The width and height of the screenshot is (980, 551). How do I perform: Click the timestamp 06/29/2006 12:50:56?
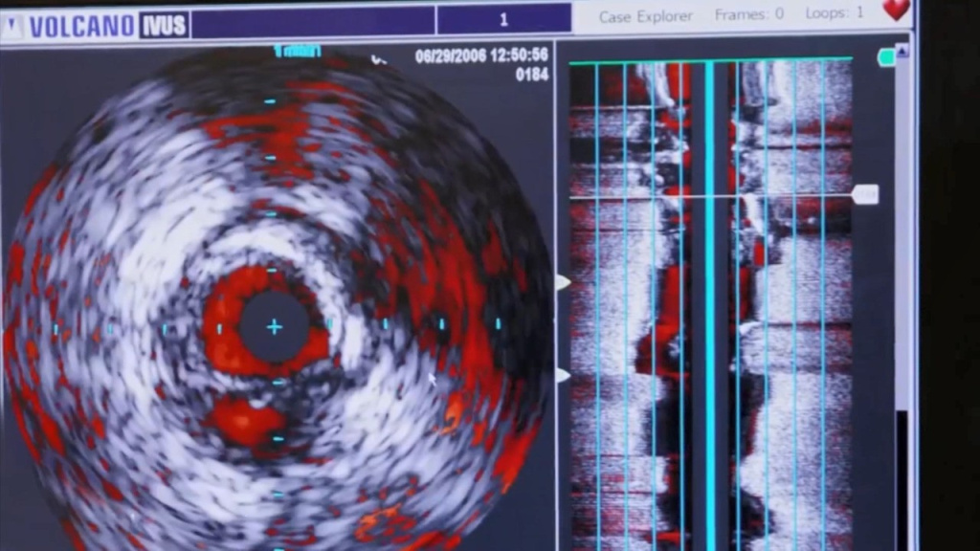click(481, 55)
